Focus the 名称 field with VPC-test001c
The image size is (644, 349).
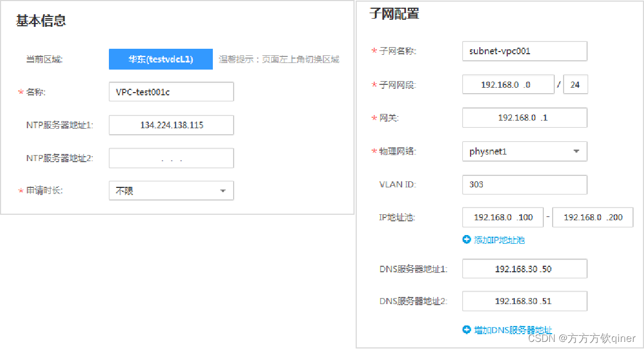click(x=171, y=91)
